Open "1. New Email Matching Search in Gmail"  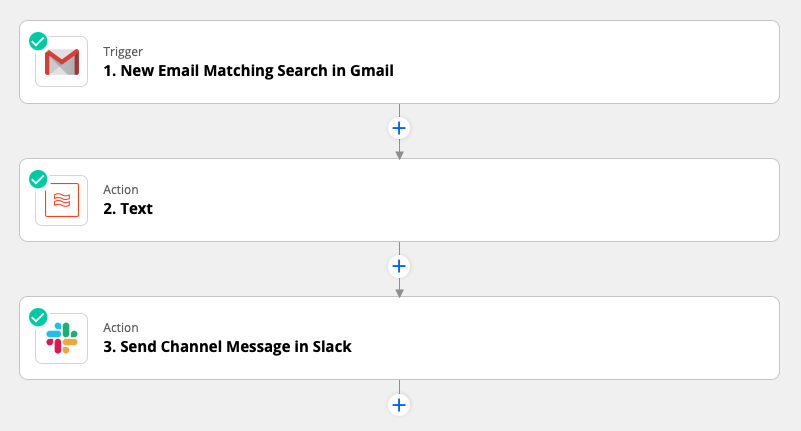pos(248,71)
